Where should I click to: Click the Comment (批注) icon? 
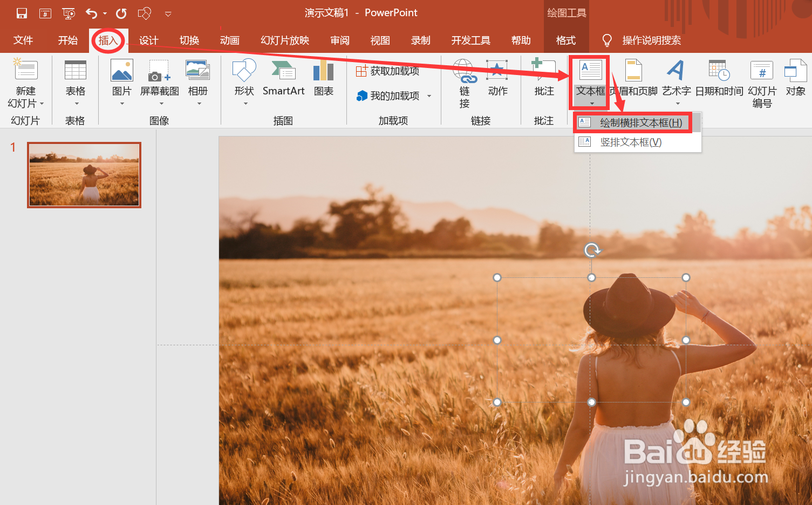(544, 70)
